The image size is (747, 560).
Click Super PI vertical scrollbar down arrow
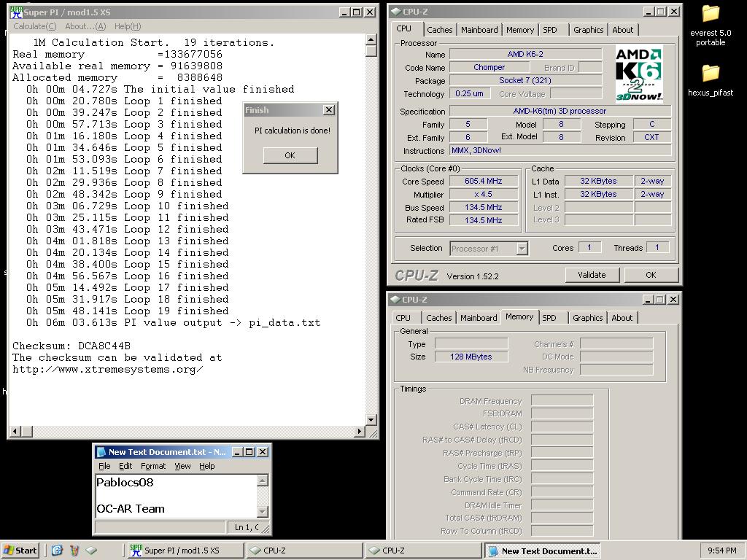click(x=371, y=419)
